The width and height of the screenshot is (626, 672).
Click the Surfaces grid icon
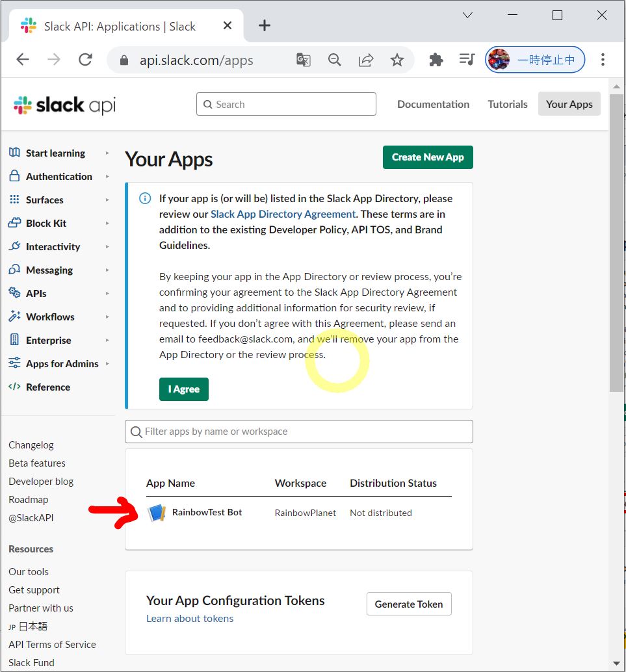click(x=14, y=200)
